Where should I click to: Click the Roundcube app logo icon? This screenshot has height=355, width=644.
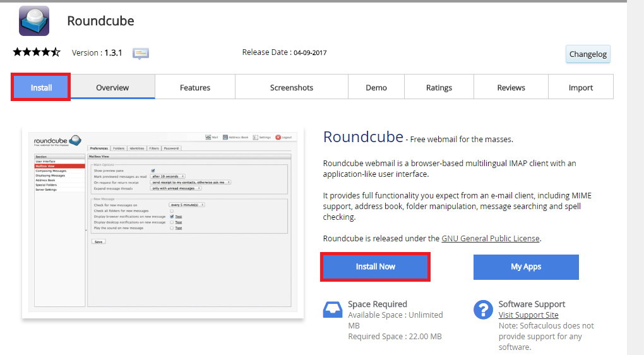pos(34,20)
